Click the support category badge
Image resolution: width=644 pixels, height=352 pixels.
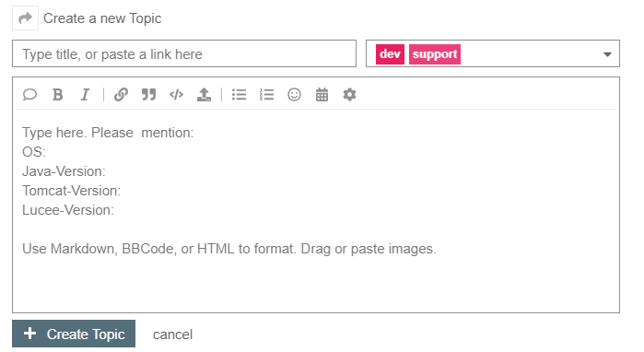coord(435,54)
